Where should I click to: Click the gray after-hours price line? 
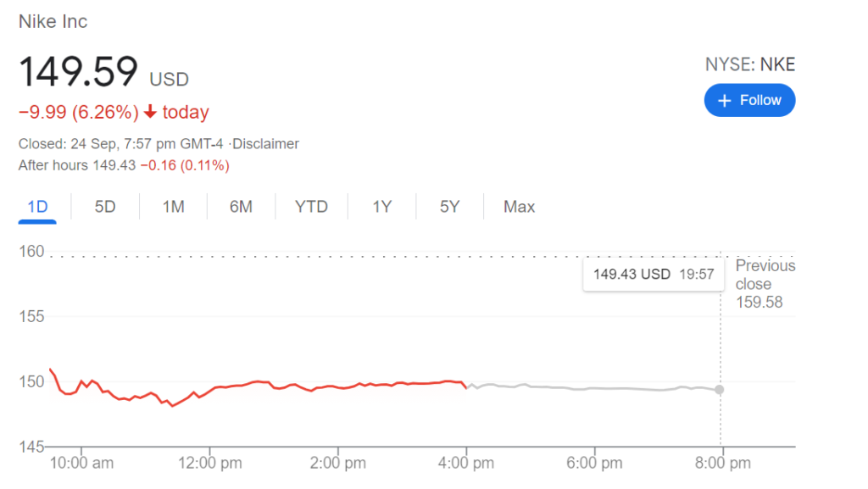593,388
